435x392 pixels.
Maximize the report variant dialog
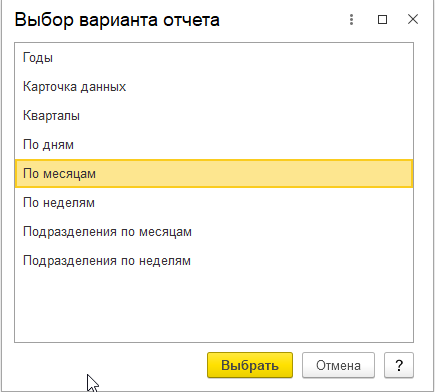coord(382,20)
